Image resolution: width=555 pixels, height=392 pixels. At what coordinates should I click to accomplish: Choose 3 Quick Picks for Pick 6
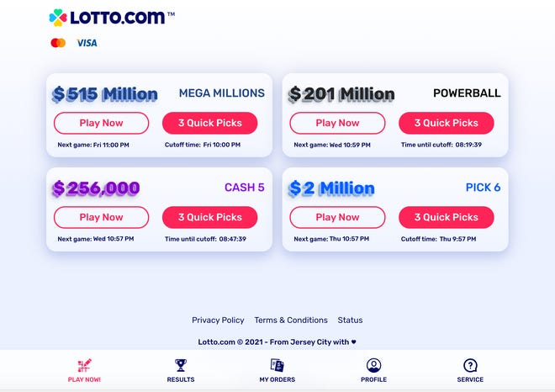446,217
